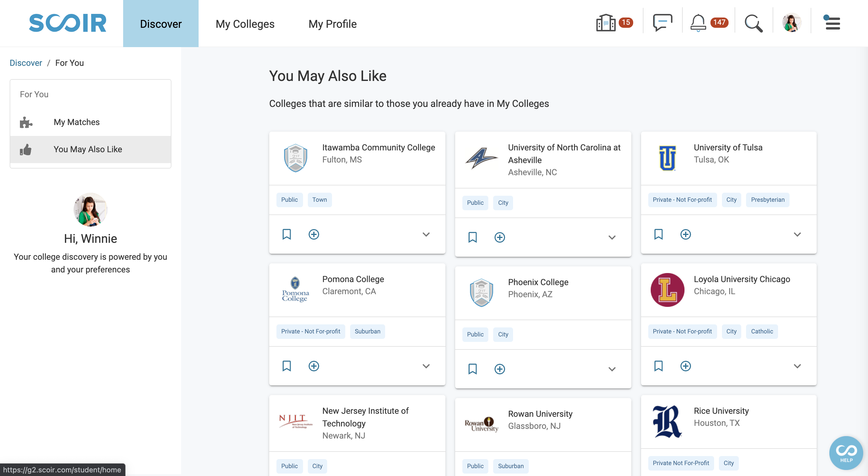Click the Town tag on Itawamba
868x476 pixels.
pos(319,200)
